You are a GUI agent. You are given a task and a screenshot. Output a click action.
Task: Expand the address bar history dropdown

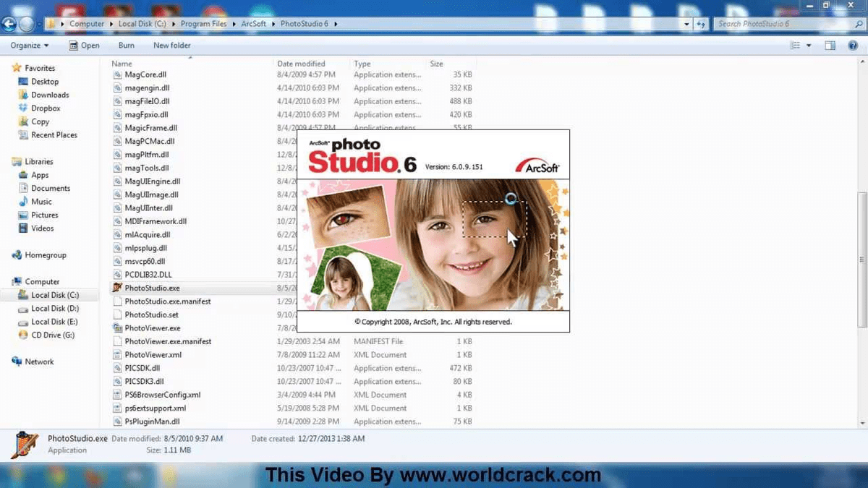tap(686, 23)
